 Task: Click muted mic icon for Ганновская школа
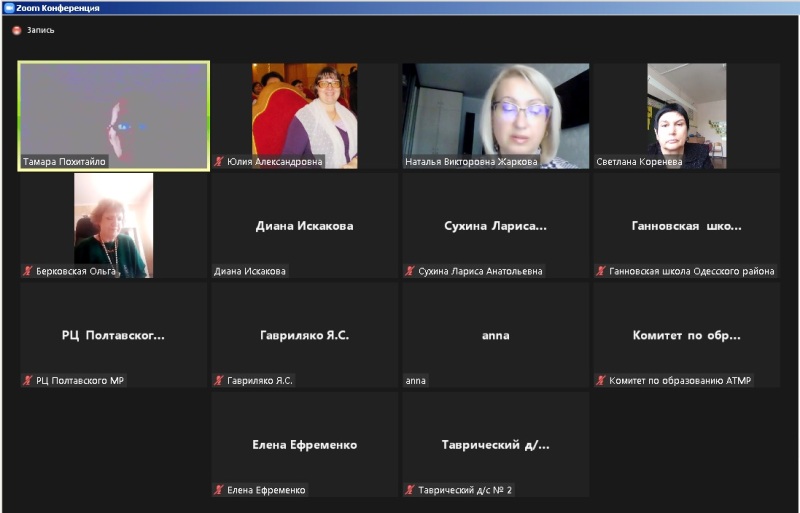[602, 271]
